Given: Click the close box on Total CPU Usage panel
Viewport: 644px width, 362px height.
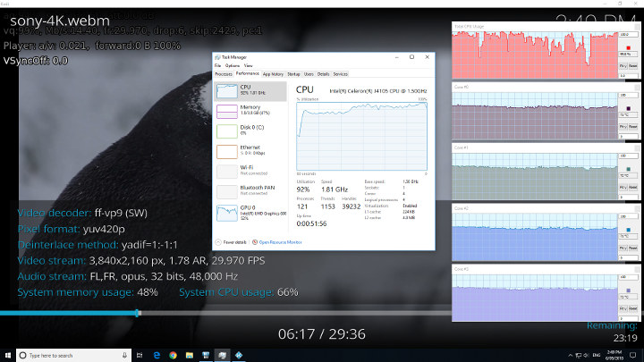Looking at the screenshot, I should [x=637, y=26].
